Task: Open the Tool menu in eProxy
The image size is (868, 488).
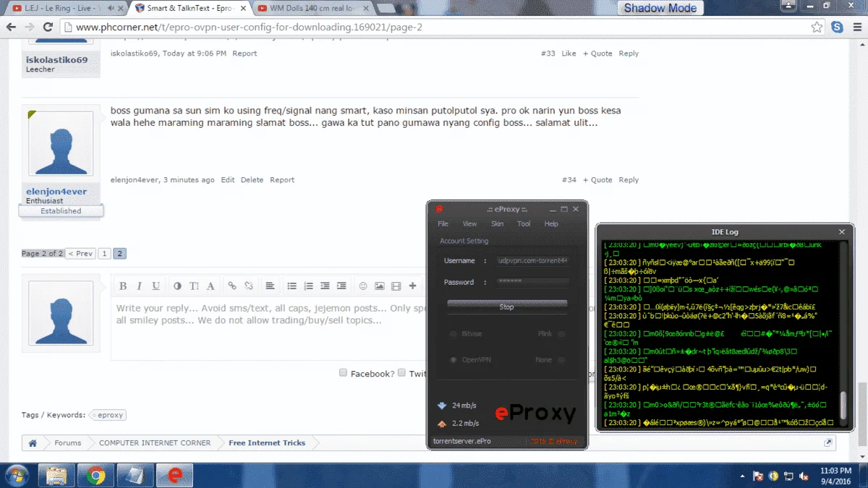Action: click(524, 224)
